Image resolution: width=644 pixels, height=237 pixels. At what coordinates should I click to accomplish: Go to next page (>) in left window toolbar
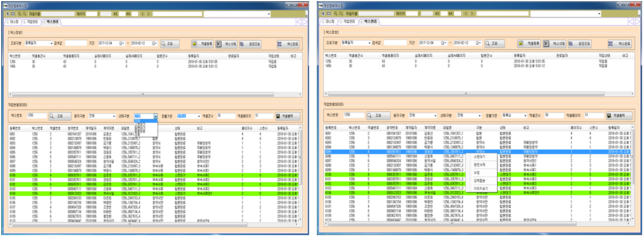pos(148,14)
